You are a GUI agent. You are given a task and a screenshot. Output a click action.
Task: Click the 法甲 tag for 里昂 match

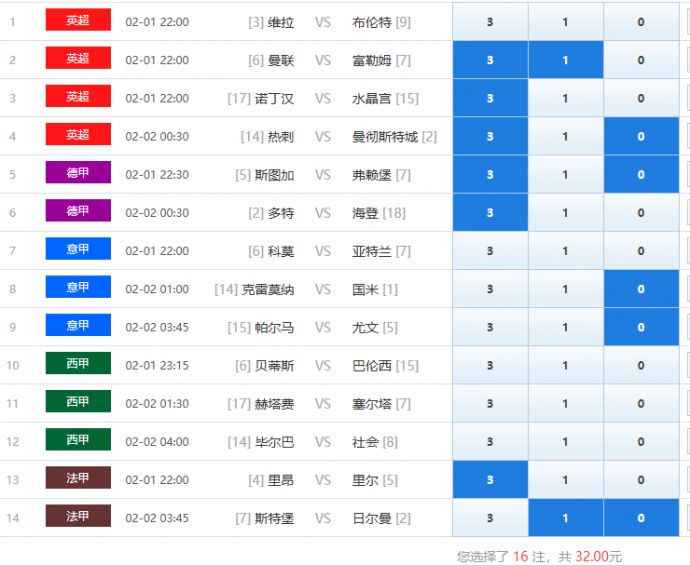78,479
